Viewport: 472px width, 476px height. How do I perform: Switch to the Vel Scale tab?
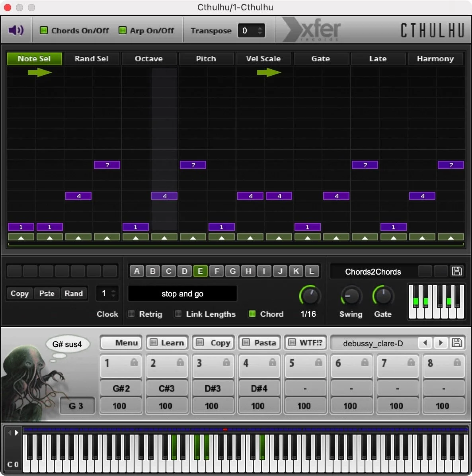click(x=263, y=59)
